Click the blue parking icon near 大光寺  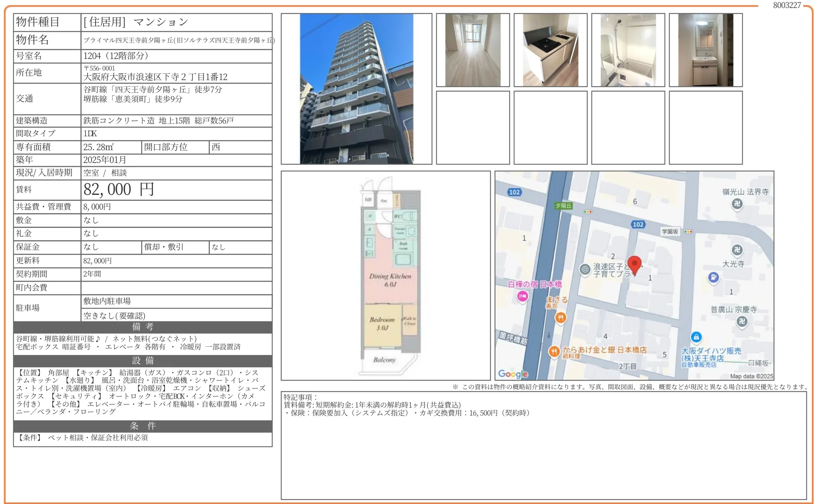(x=713, y=277)
